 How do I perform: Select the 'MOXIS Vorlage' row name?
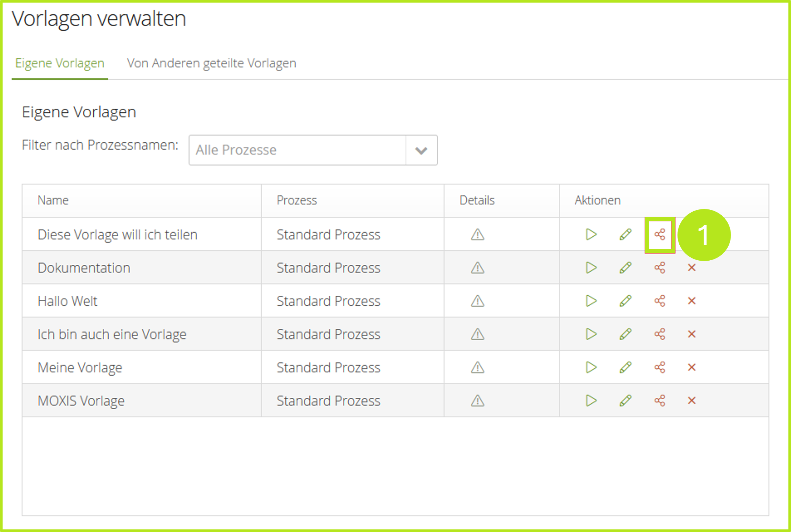81,401
